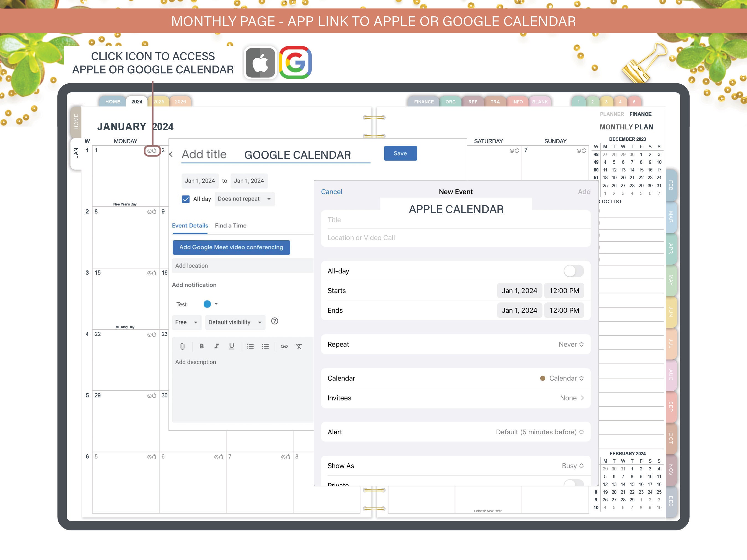Click the Apple app icon next to the instructions

[x=260, y=62]
